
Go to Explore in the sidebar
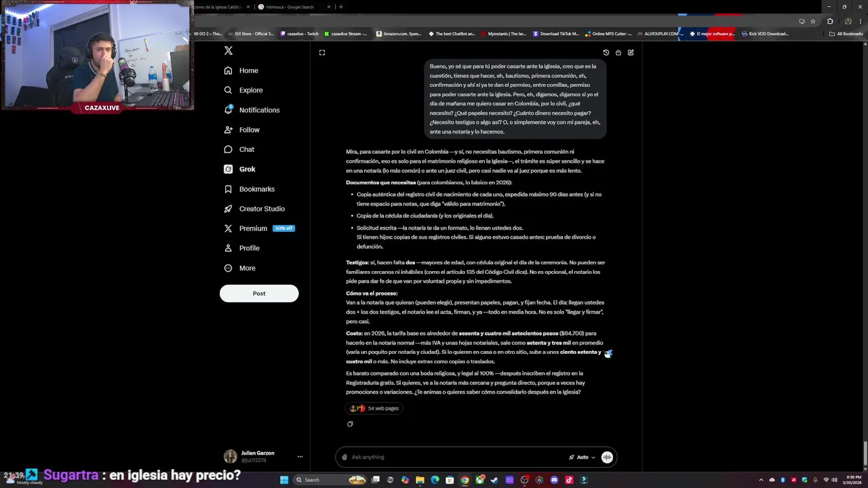243,90
